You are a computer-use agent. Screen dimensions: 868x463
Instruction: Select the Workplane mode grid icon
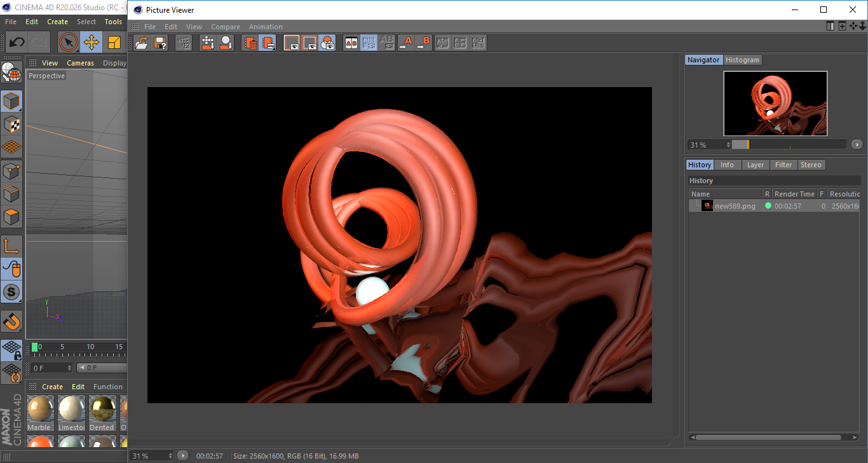pyautogui.click(x=11, y=147)
